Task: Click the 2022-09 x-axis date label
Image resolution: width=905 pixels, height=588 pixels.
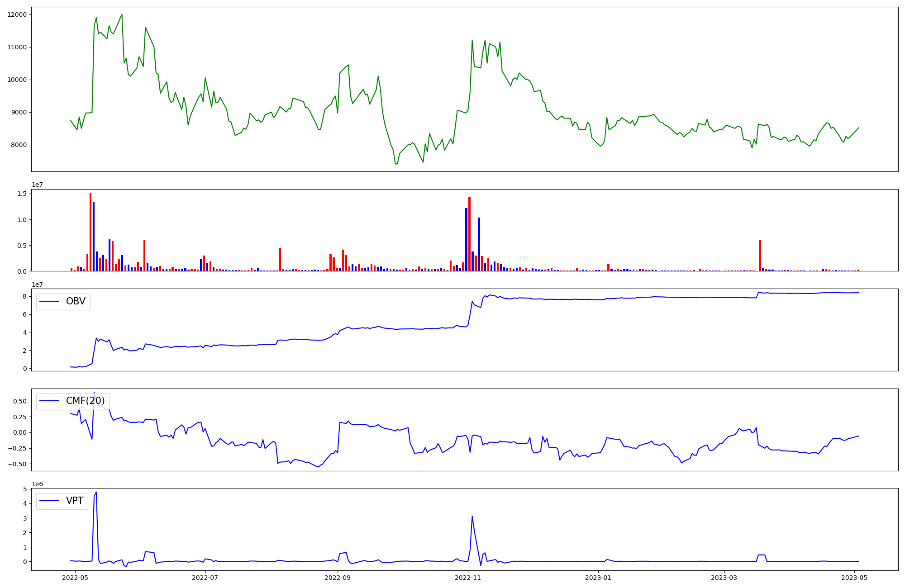Action: [x=338, y=578]
